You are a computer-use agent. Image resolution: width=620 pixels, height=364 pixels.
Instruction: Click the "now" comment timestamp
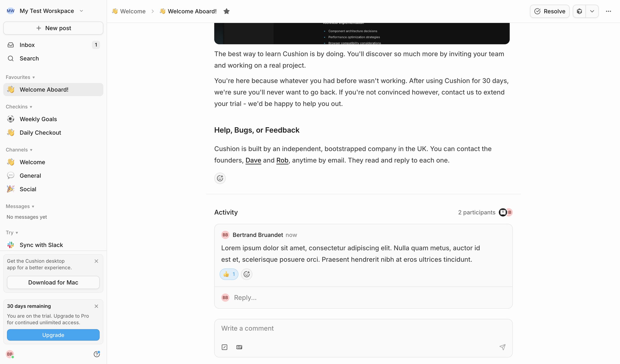pos(291,235)
